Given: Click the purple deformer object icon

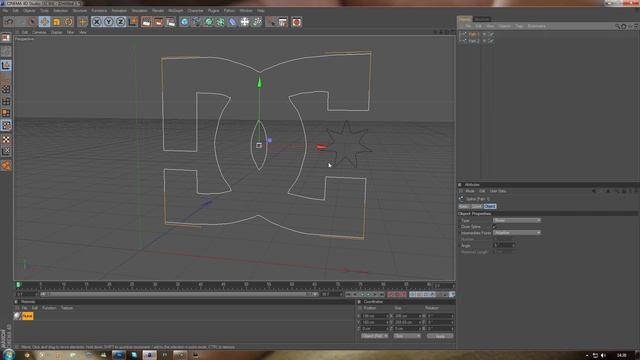Looking at the screenshot, I should click(x=232, y=22).
